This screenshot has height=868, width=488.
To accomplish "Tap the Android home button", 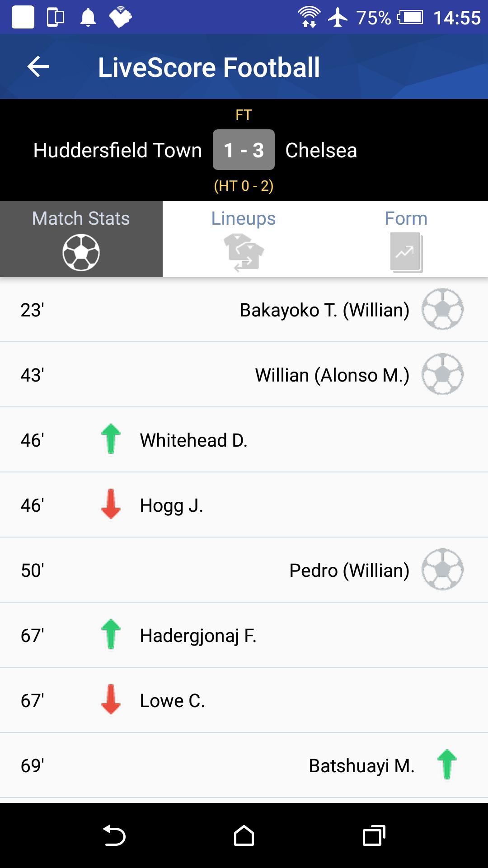I will [244, 835].
